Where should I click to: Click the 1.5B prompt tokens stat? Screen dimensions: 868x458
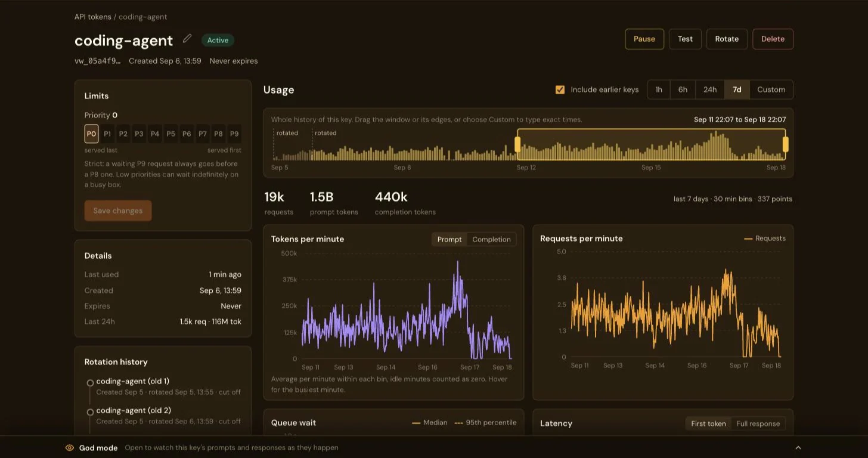pyautogui.click(x=334, y=203)
